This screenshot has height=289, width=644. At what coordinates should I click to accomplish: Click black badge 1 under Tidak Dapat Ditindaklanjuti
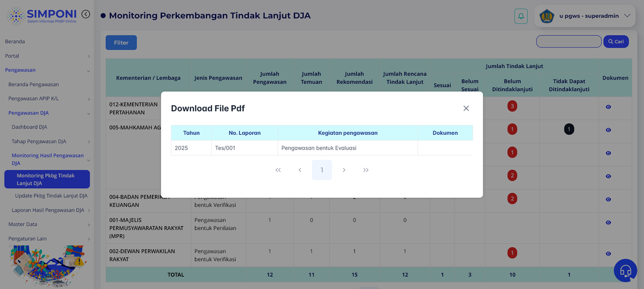coord(569,129)
